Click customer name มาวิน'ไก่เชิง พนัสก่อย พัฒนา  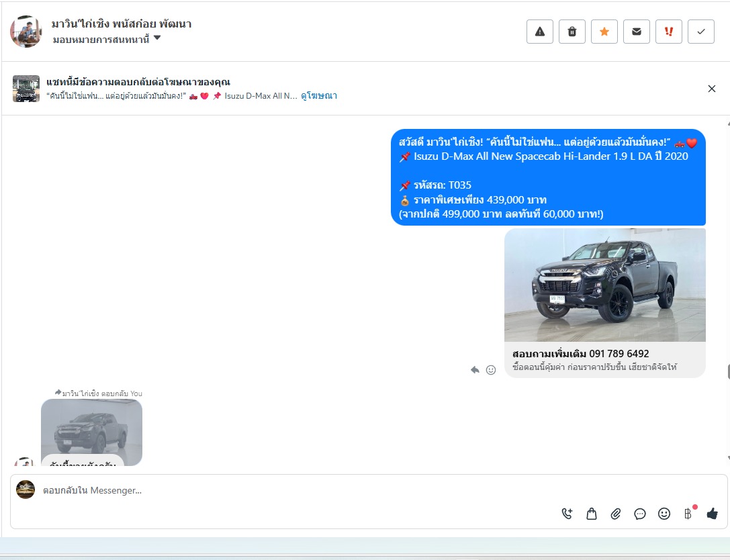point(122,24)
